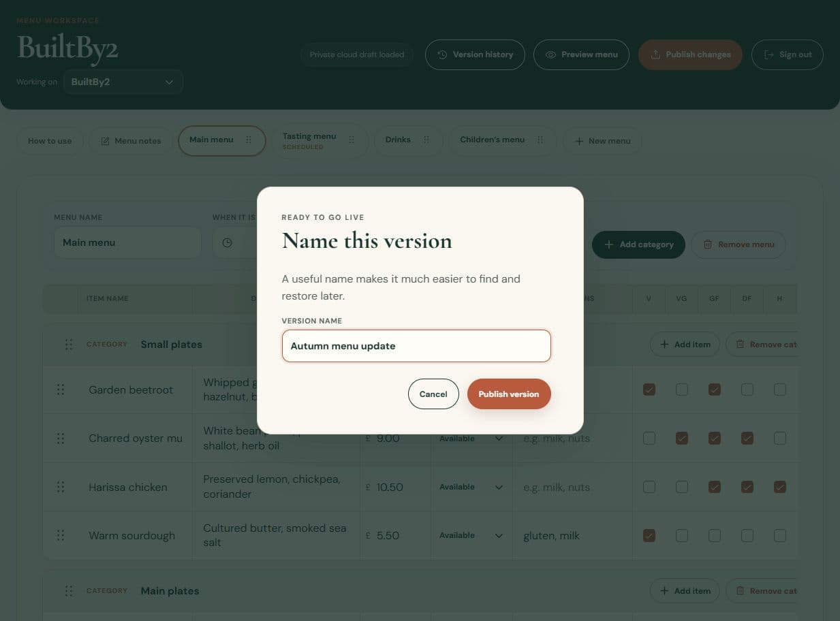Click the Small plates category drag handle

(69, 345)
